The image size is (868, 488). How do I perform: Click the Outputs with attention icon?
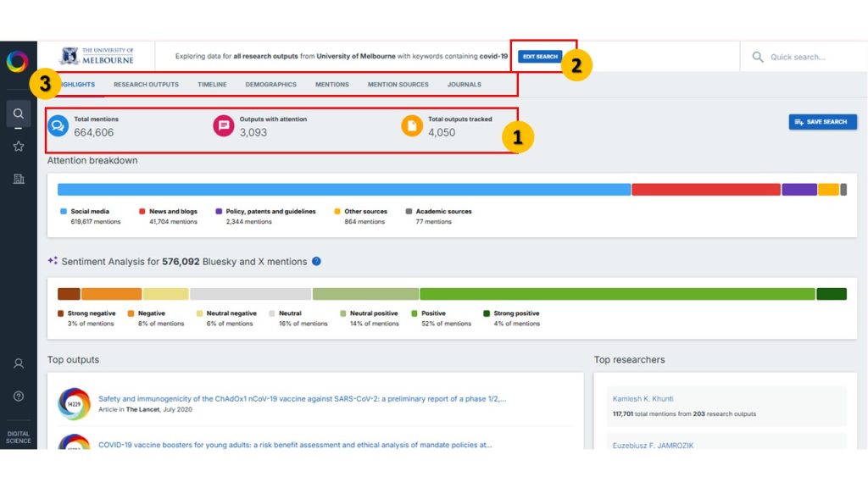224,125
